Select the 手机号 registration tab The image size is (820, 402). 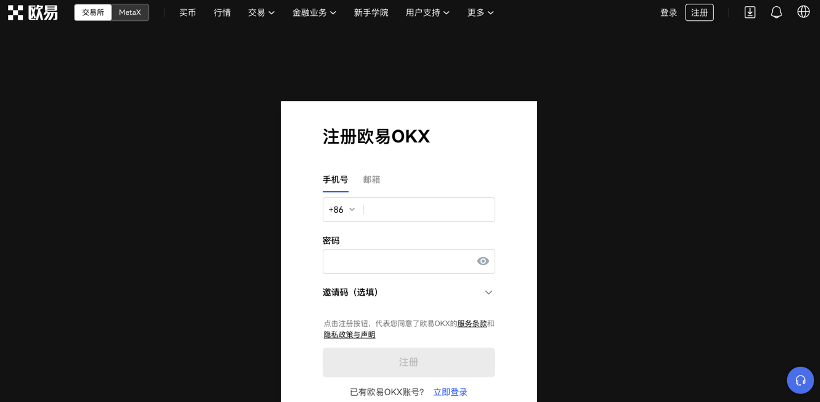click(x=335, y=180)
